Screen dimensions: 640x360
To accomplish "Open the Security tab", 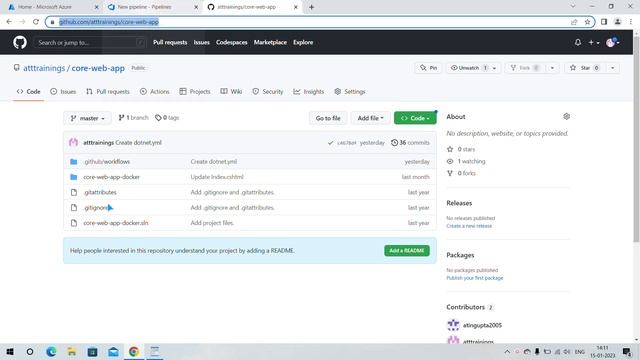I will (x=268, y=91).
